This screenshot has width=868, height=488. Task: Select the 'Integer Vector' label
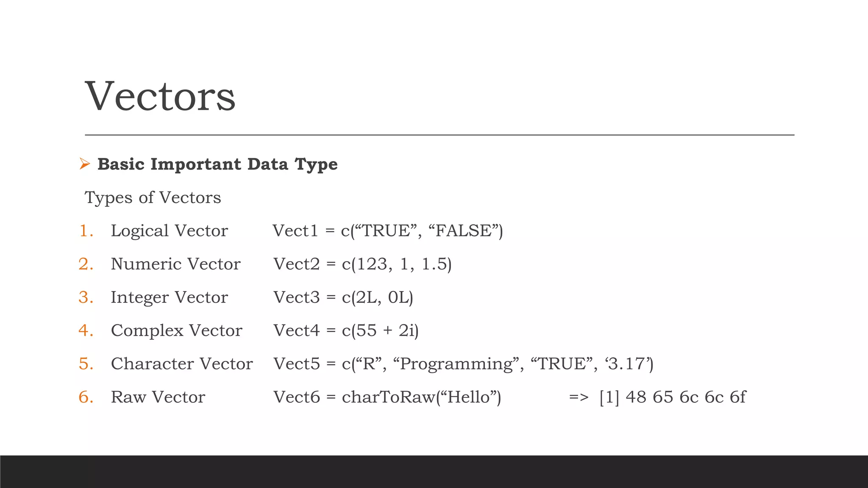[169, 297]
